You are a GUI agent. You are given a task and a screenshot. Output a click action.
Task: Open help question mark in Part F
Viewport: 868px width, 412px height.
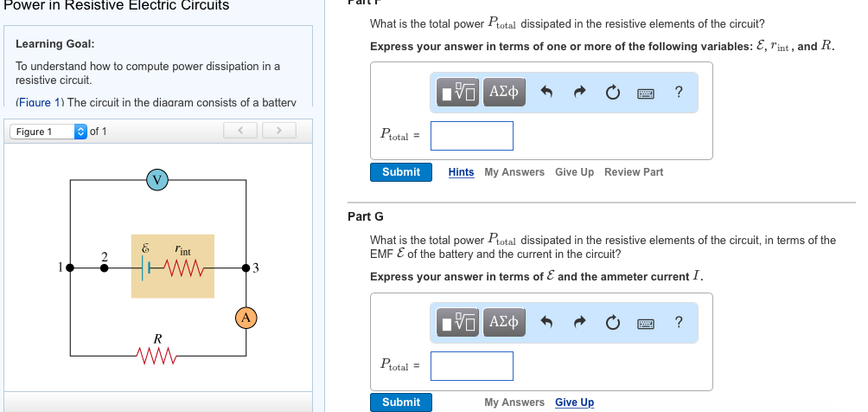click(x=680, y=92)
